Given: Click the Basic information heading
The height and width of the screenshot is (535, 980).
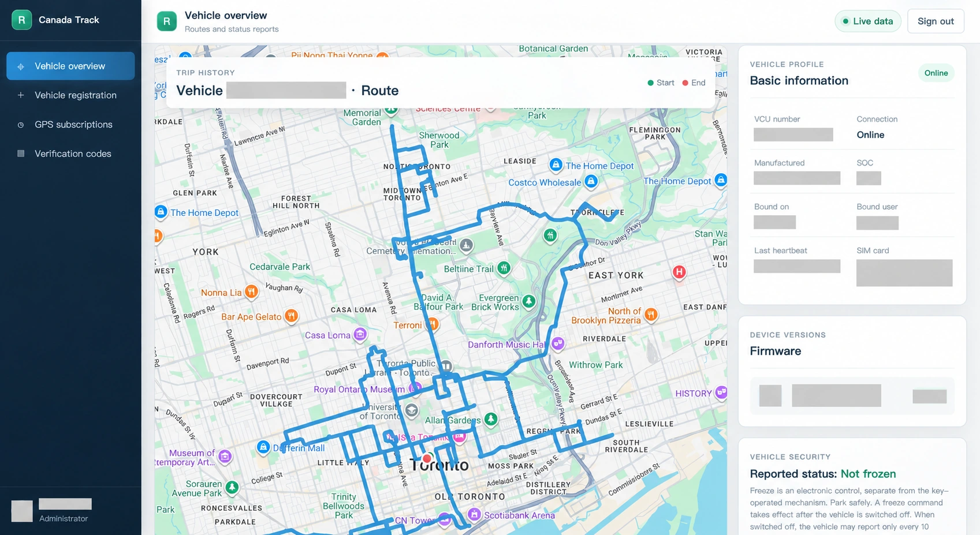Looking at the screenshot, I should pyautogui.click(x=799, y=80).
